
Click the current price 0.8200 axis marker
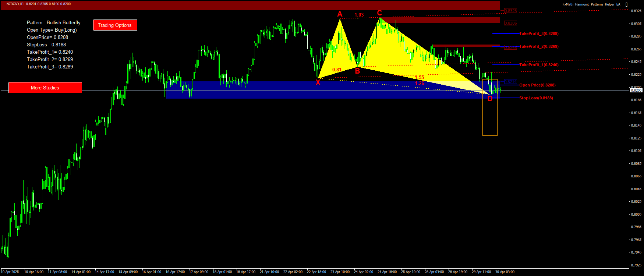click(x=636, y=90)
